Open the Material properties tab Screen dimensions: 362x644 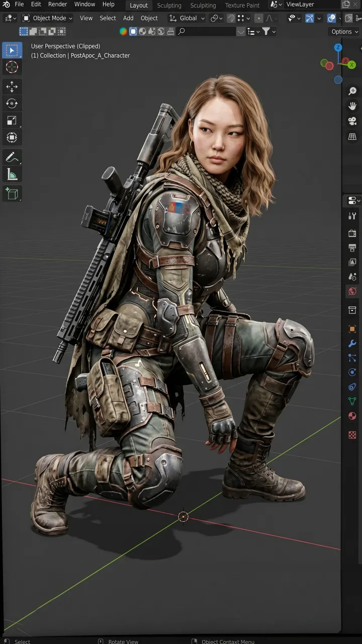point(352,416)
